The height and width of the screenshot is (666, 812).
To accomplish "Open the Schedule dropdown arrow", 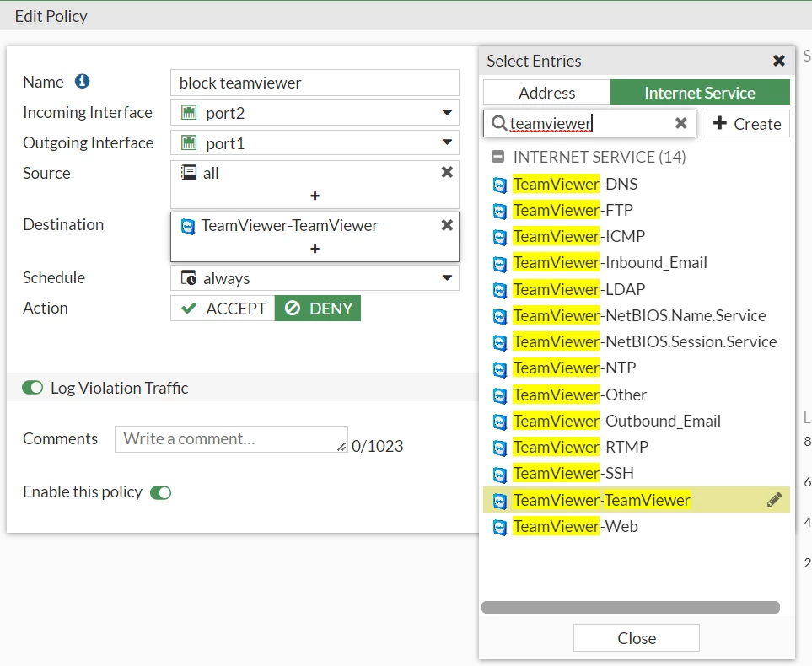I will click(x=447, y=277).
